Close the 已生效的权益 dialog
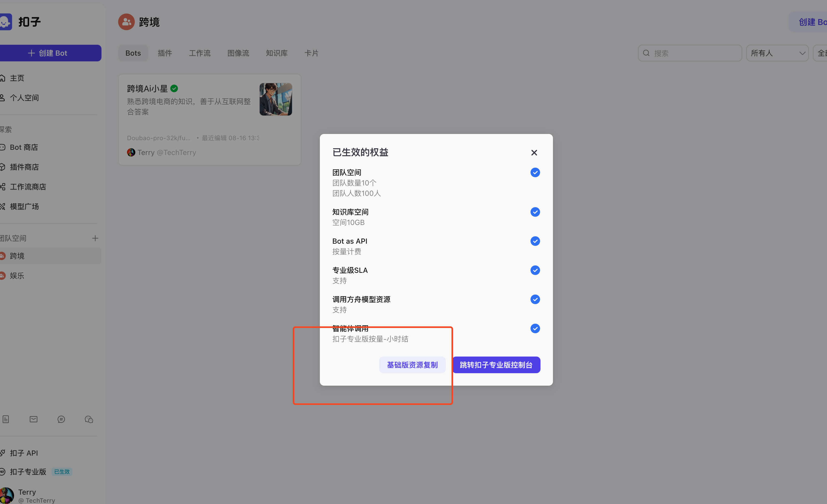This screenshot has height=504, width=827. 534,153
